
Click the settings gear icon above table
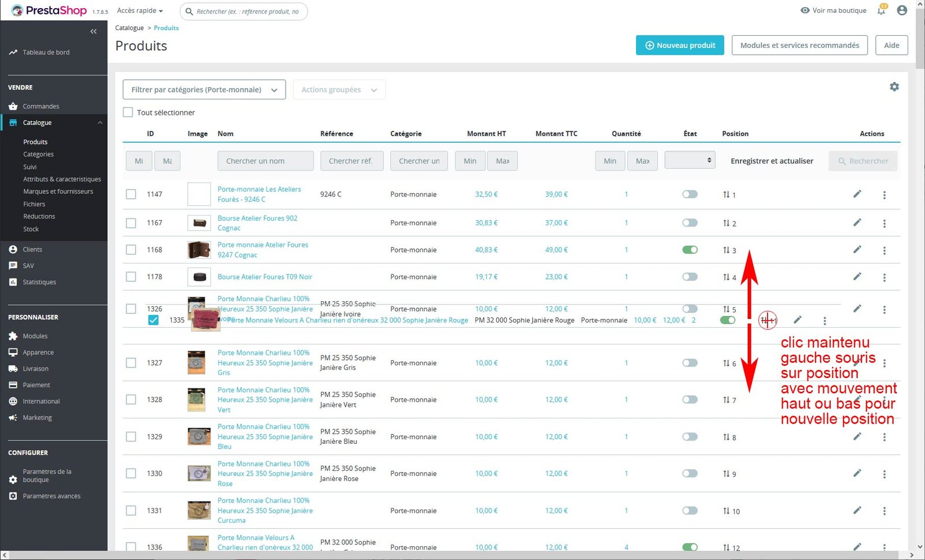pyautogui.click(x=894, y=87)
